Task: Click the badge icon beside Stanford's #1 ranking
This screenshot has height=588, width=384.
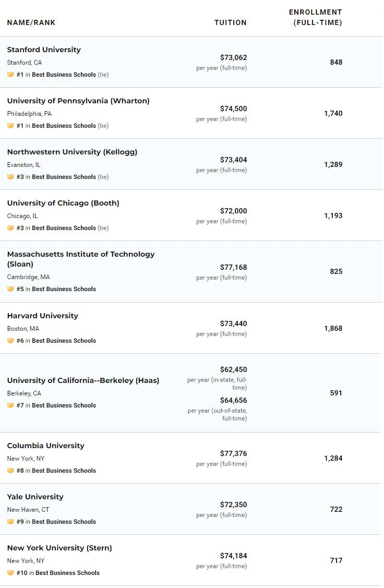Action: pos(10,75)
